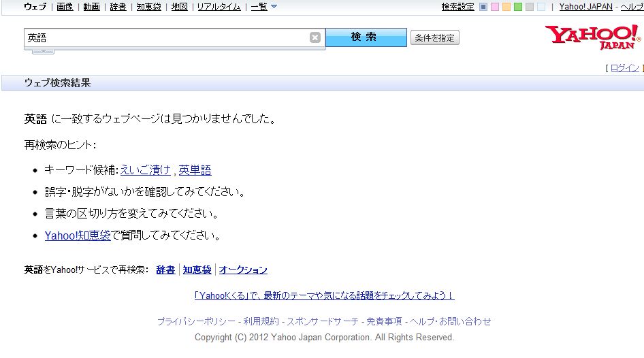Switch to the 画像 search tab
644x358 pixels.
(65, 7)
